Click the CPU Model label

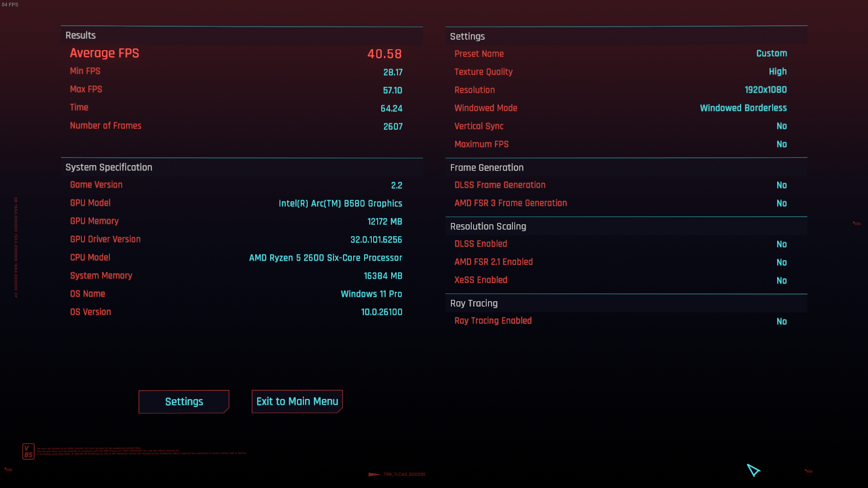point(90,257)
